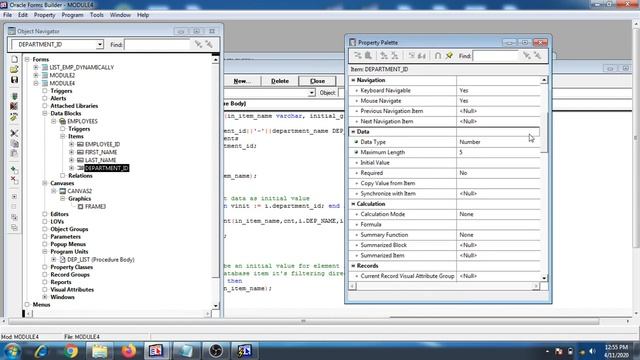Select the CANVAS2 canvas in tree
Image resolution: width=640 pixels, height=360 pixels.
tap(80, 191)
